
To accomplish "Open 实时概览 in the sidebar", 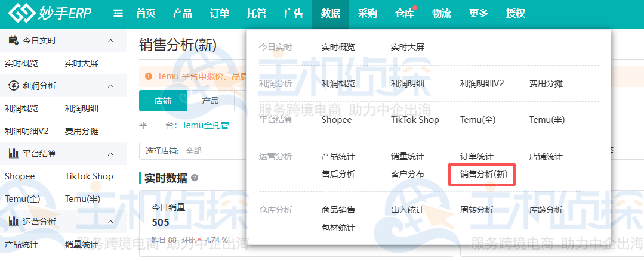I will 21,64.
